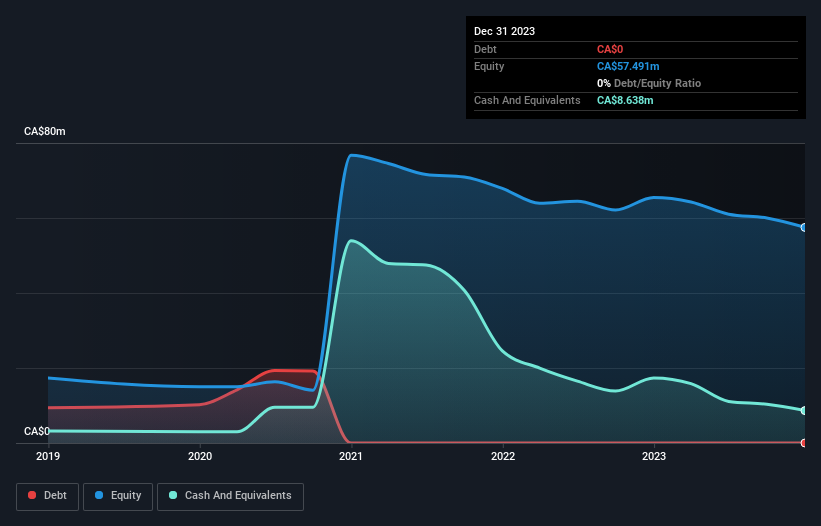Click the 2022 x-axis label
This screenshot has height=526, width=821.
coord(503,456)
